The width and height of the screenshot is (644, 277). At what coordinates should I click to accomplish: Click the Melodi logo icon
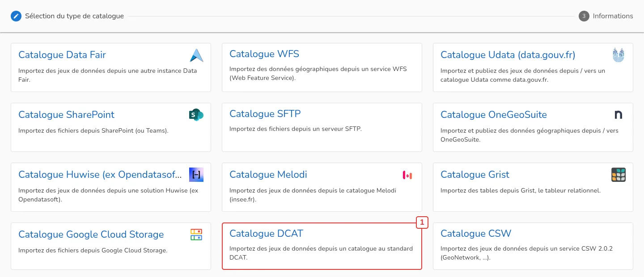click(407, 175)
